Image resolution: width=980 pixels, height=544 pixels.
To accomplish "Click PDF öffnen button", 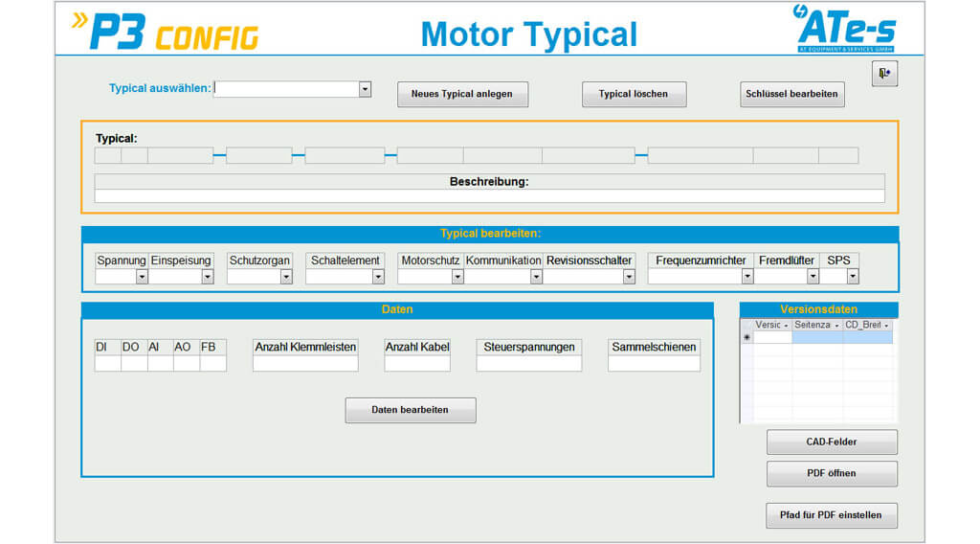I will click(832, 473).
